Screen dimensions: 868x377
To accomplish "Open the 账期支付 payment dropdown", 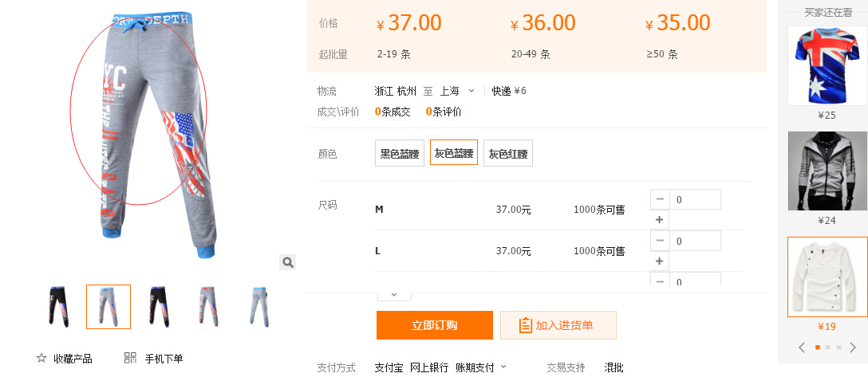I will (x=481, y=367).
